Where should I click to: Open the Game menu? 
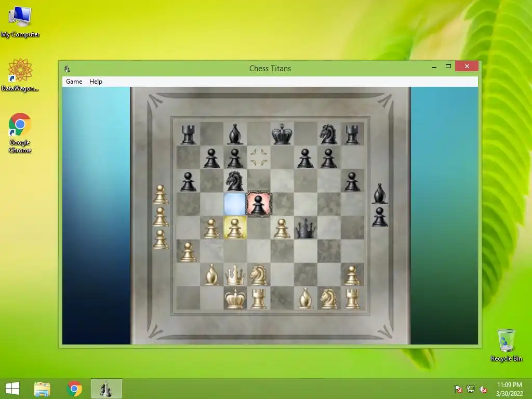coord(74,82)
